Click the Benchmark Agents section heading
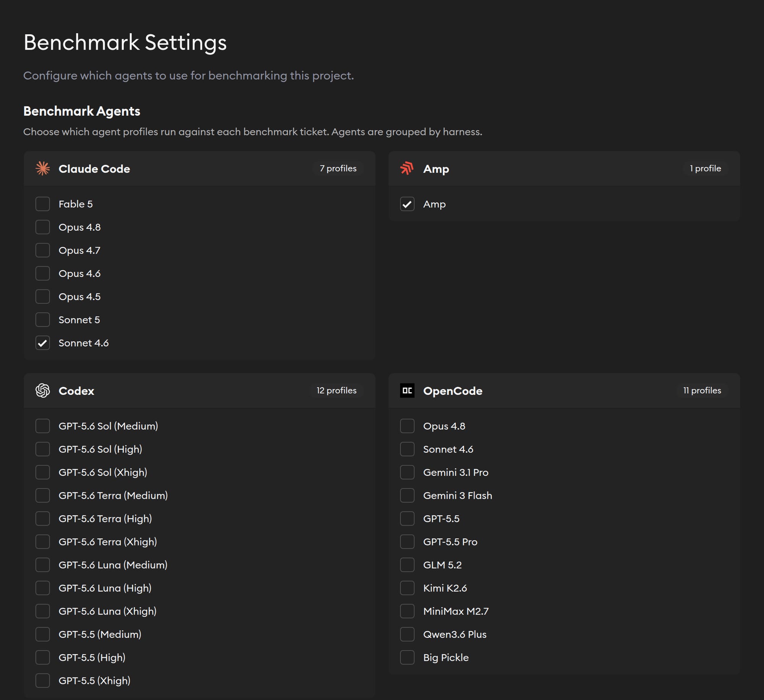The width and height of the screenshot is (764, 700). 82,111
